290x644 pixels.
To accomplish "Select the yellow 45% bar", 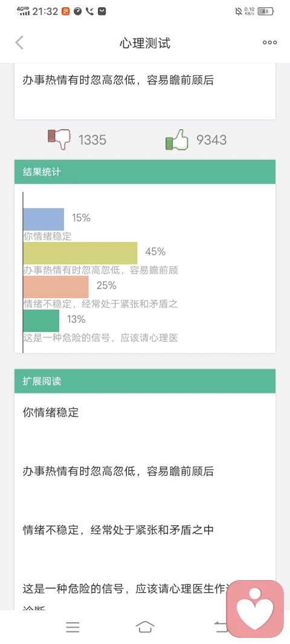I will 80,253.
